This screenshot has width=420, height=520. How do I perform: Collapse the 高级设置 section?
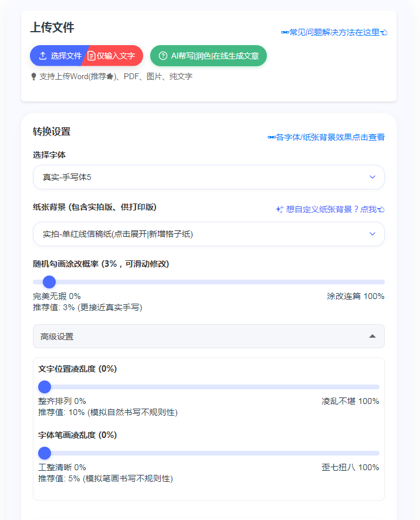(209, 337)
